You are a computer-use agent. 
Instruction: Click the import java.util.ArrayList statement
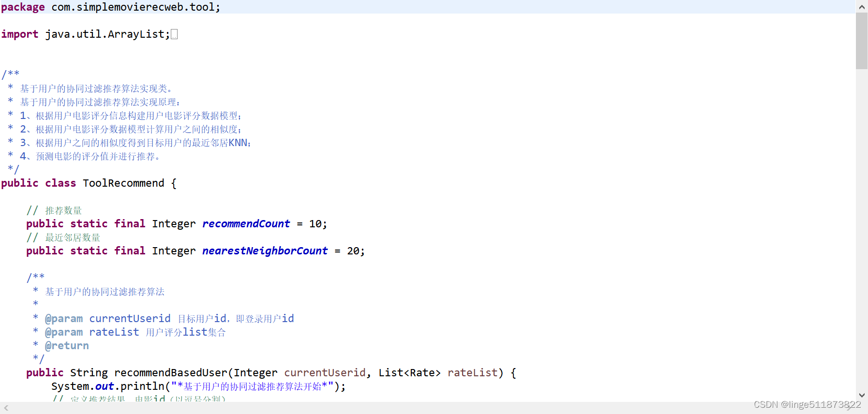pyautogui.click(x=86, y=34)
